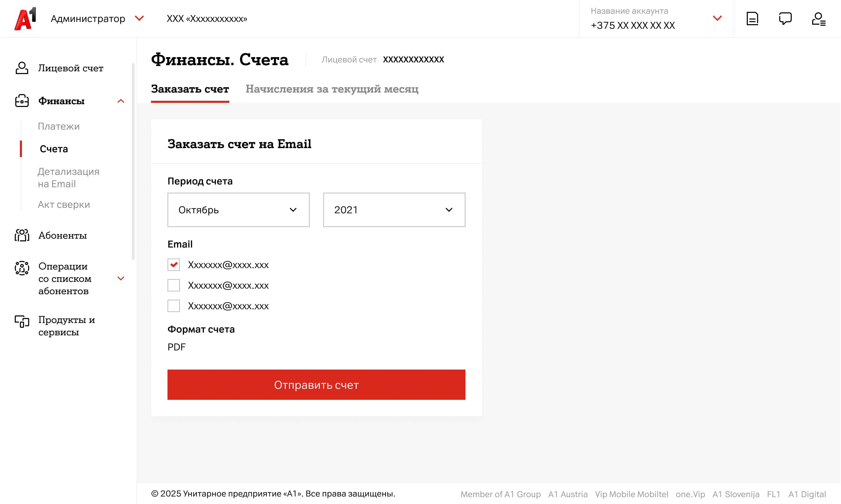This screenshot has height=504, width=841.
Task: Open the chat message icon
Action: (x=785, y=19)
